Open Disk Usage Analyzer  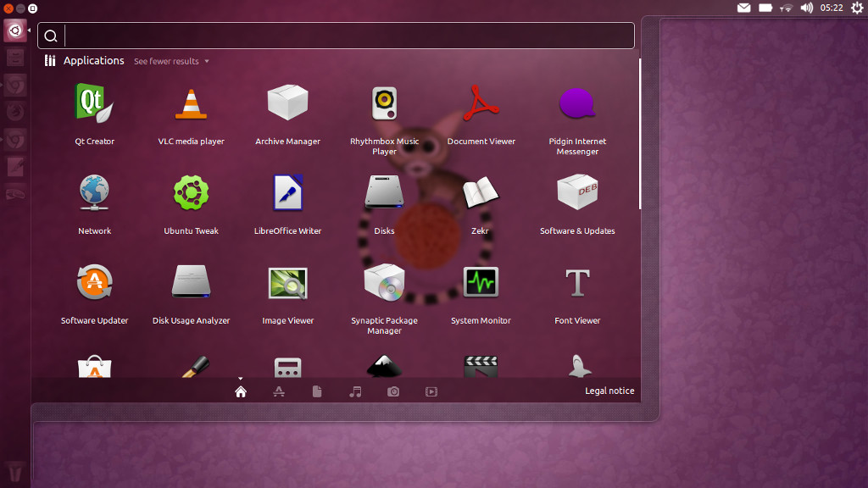click(x=191, y=282)
